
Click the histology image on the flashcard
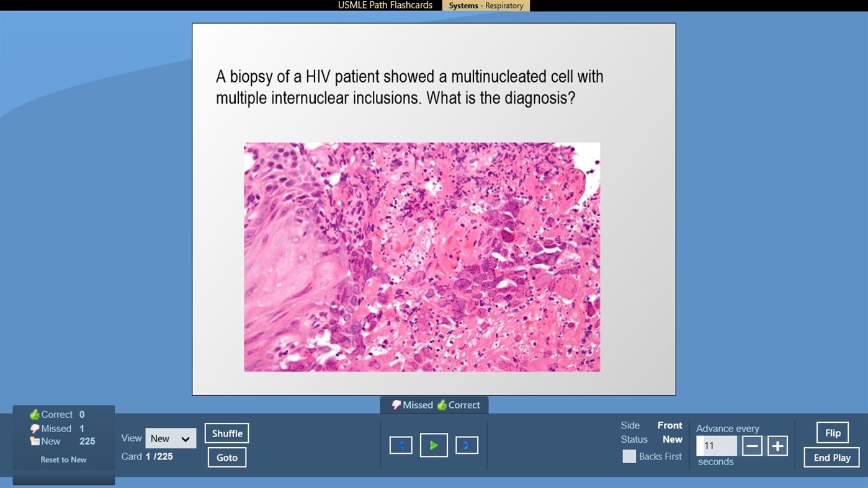(422, 256)
